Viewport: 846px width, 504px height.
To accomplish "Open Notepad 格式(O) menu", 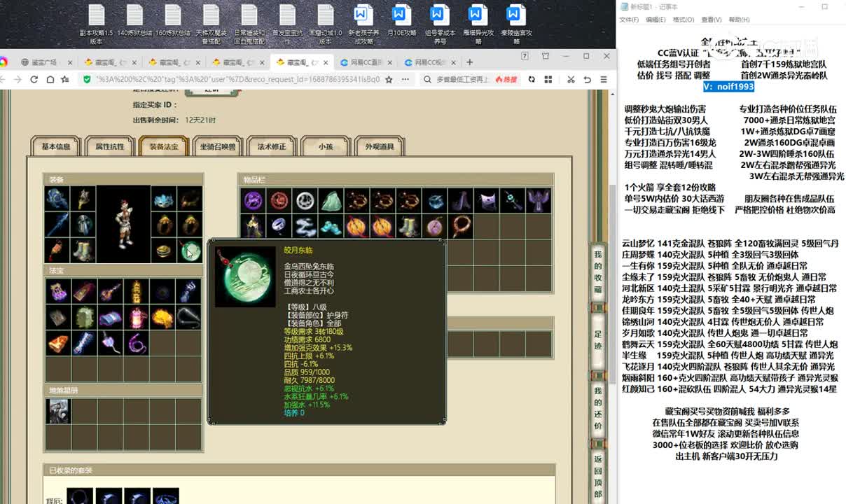I will [x=683, y=20].
